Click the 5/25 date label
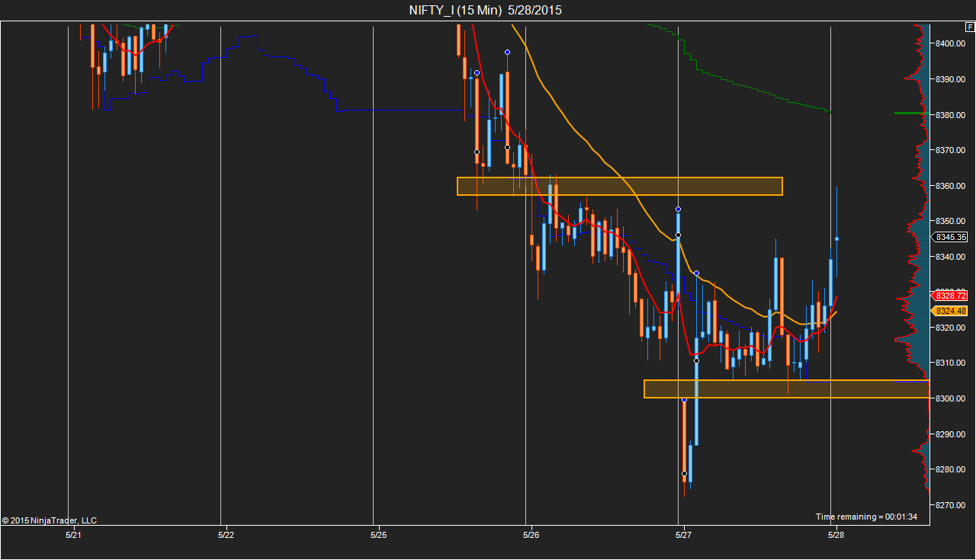The width and height of the screenshot is (976, 560). [378, 535]
